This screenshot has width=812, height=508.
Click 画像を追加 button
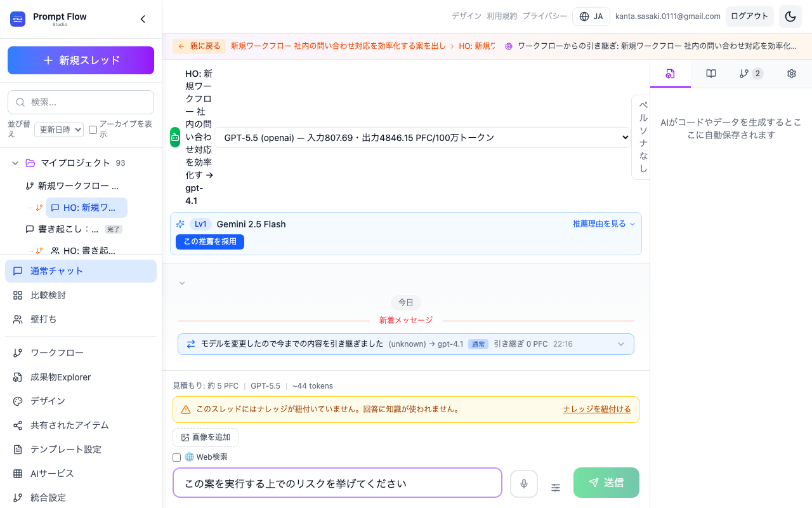(x=206, y=438)
